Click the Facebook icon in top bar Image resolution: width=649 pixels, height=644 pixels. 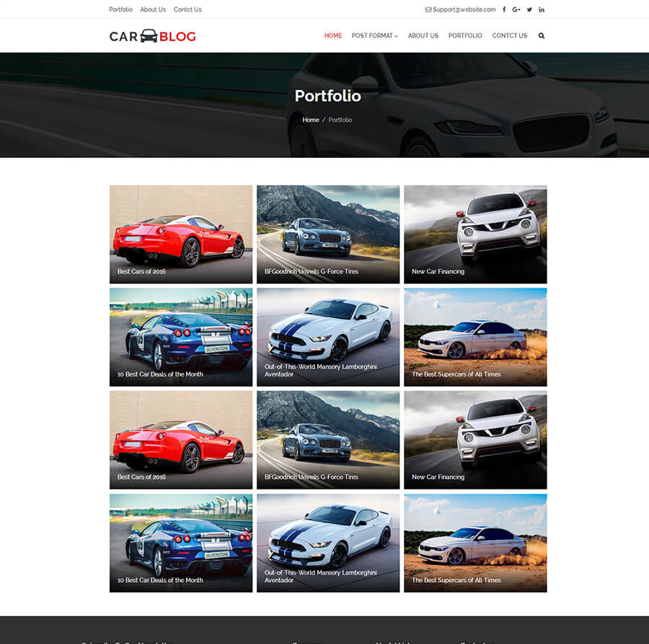[504, 9]
